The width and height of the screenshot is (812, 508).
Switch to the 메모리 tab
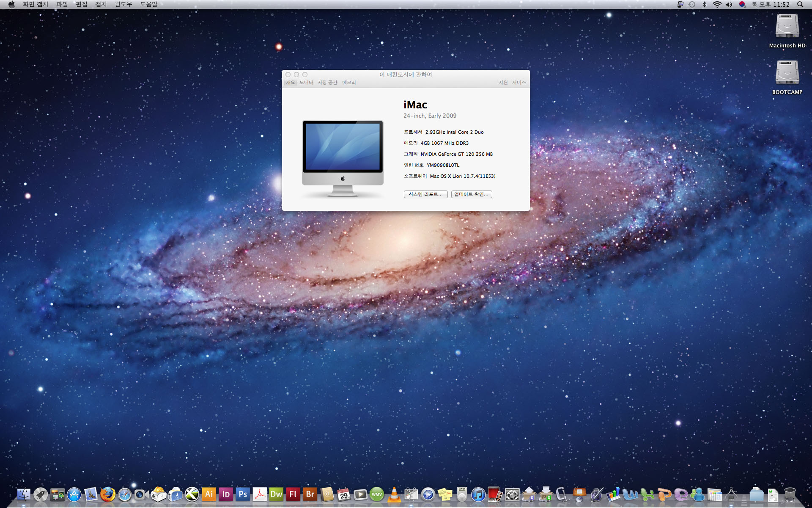tap(349, 83)
